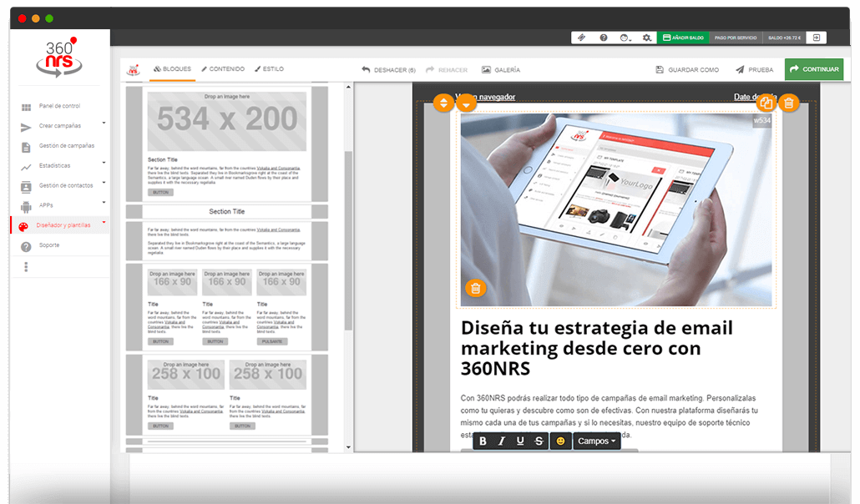
Task: Delete the block with top-right trash icon
Action: [789, 103]
